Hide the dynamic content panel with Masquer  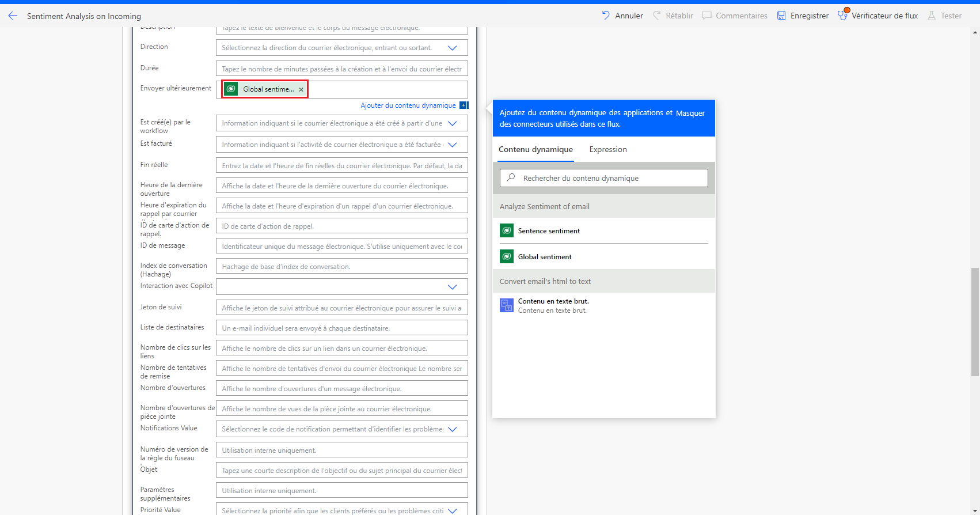(690, 113)
